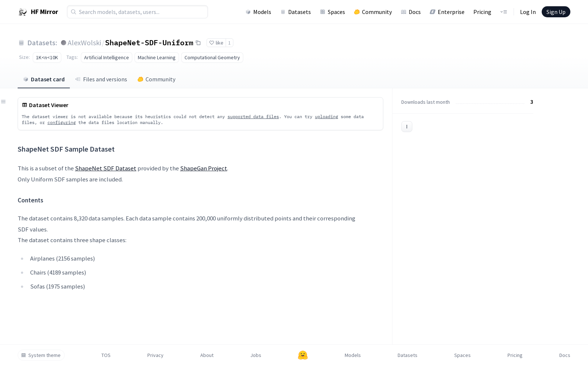
Task: Click the Datasets: breadcrumb label
Action: click(42, 43)
